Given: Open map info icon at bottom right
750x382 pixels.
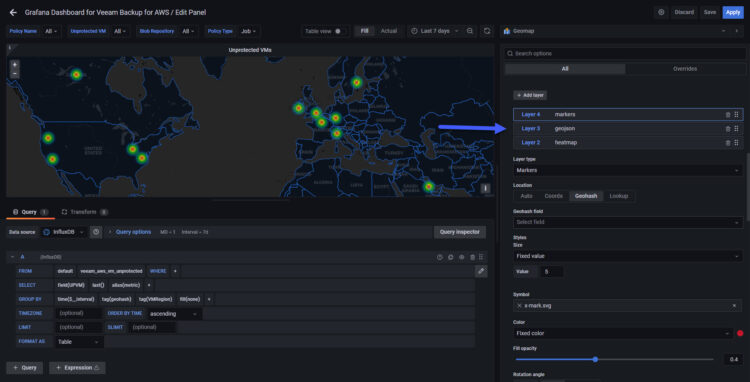Looking at the screenshot, I should pyautogui.click(x=485, y=188).
